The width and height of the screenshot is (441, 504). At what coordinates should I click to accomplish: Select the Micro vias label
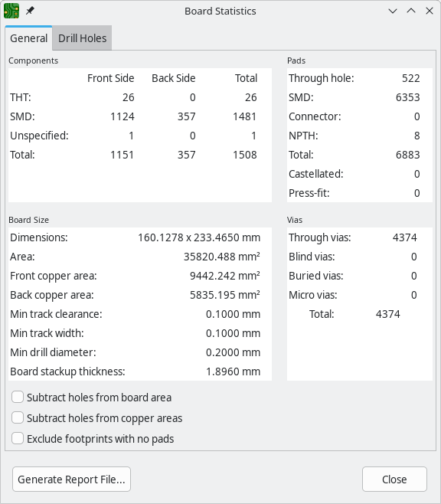[x=313, y=295]
